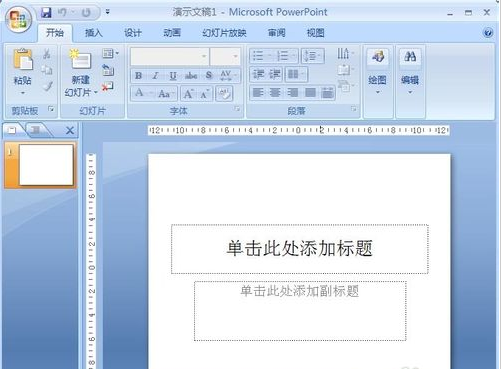Toggle italic formatting
Screen dimensions: 502x369
click(x=155, y=76)
